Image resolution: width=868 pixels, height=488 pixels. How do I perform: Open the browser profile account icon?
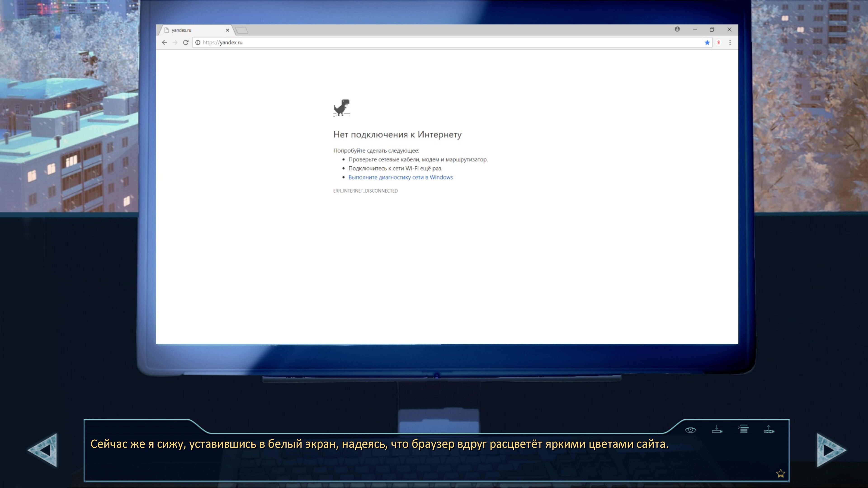[x=677, y=29]
